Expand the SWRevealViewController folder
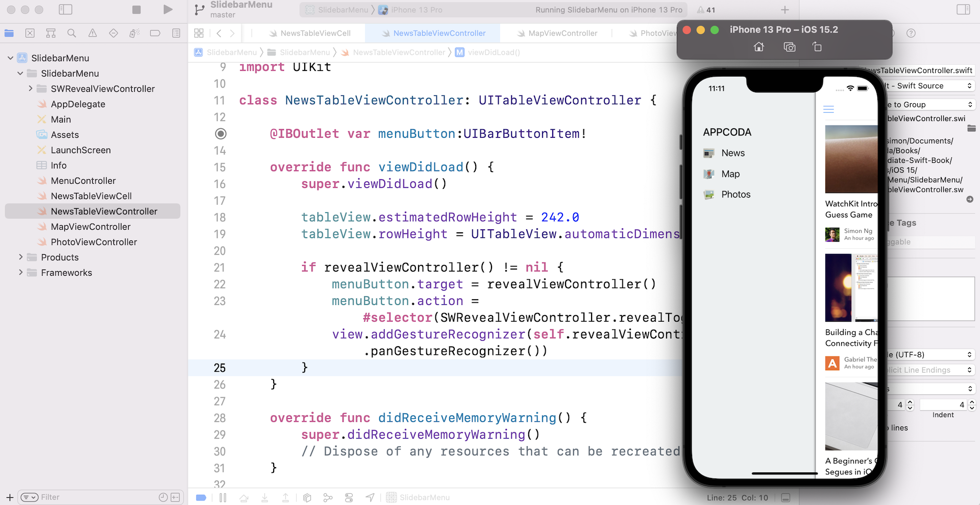This screenshot has height=505, width=980. tap(31, 89)
